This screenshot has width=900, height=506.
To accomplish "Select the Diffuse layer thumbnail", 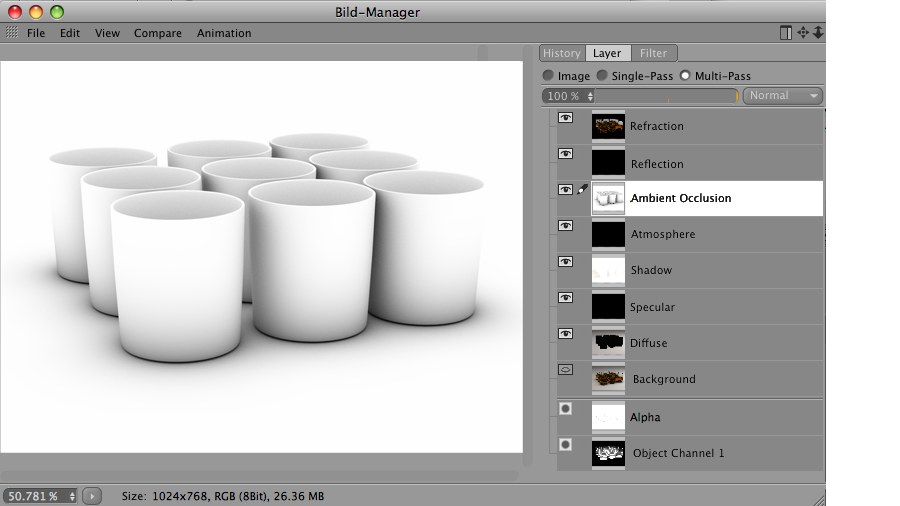I will point(608,343).
